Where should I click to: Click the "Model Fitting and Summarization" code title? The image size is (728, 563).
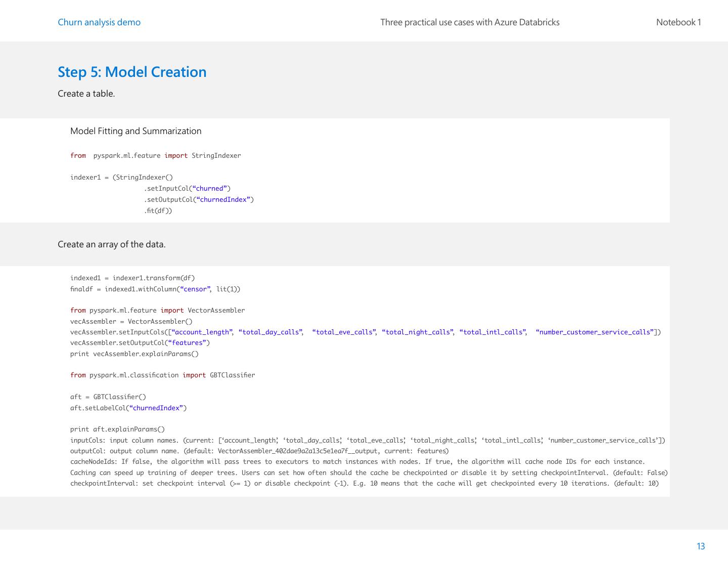[135, 131]
